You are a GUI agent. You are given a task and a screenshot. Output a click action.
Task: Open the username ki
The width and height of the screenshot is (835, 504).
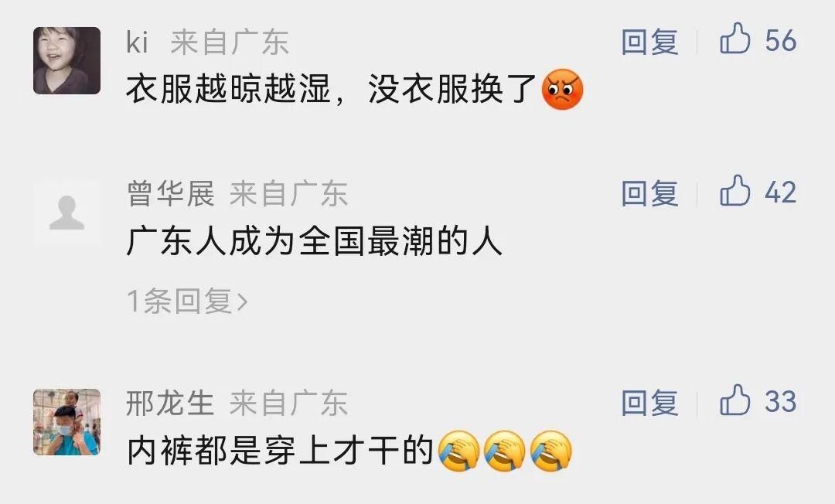[x=137, y=42]
